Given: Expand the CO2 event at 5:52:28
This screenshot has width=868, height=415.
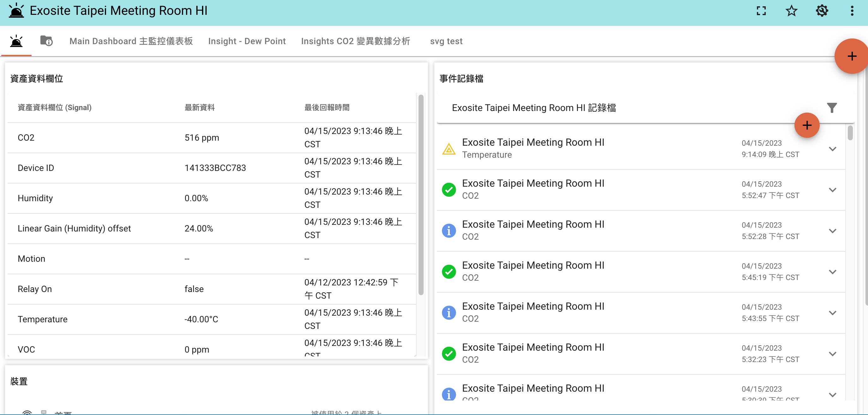Looking at the screenshot, I should coord(832,231).
